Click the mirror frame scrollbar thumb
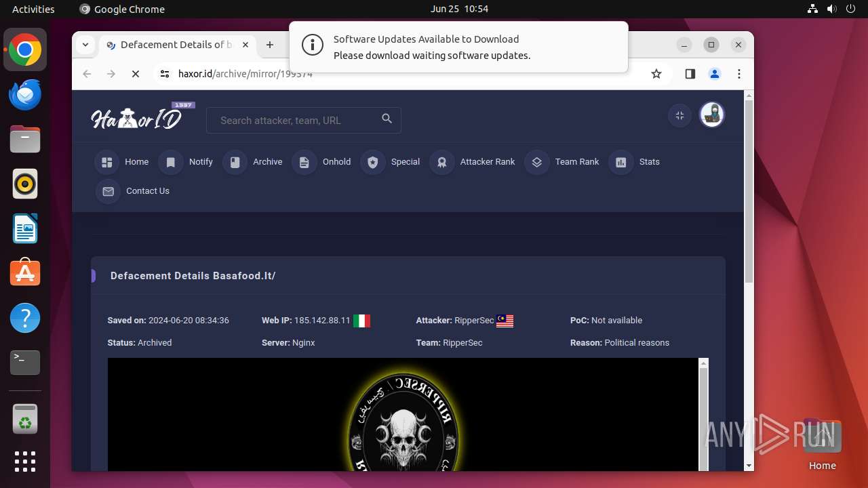 pos(703,420)
